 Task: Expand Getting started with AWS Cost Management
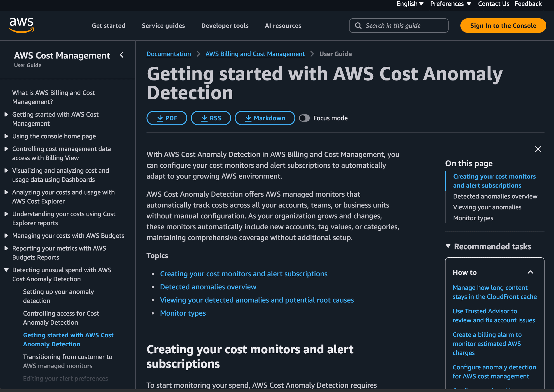[x=6, y=114]
